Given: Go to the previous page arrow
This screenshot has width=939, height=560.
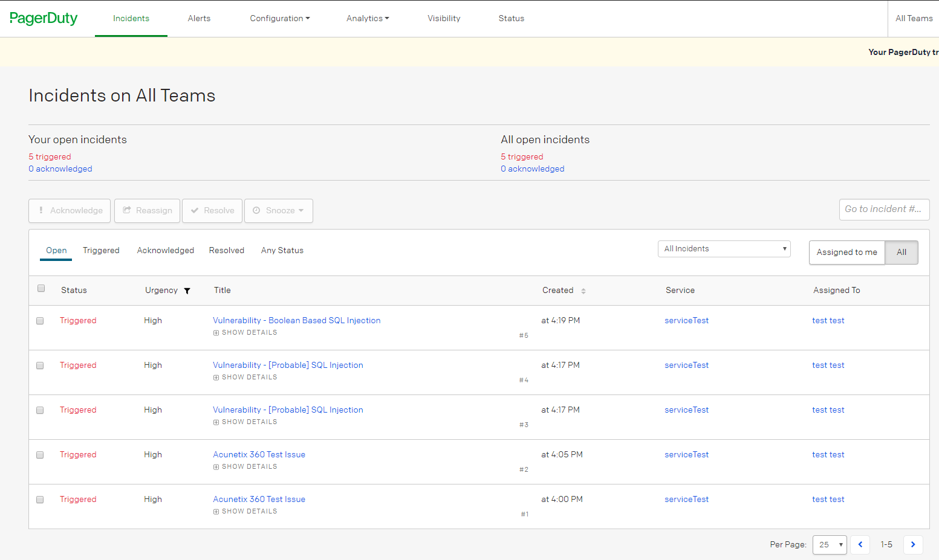Looking at the screenshot, I should 860,544.
